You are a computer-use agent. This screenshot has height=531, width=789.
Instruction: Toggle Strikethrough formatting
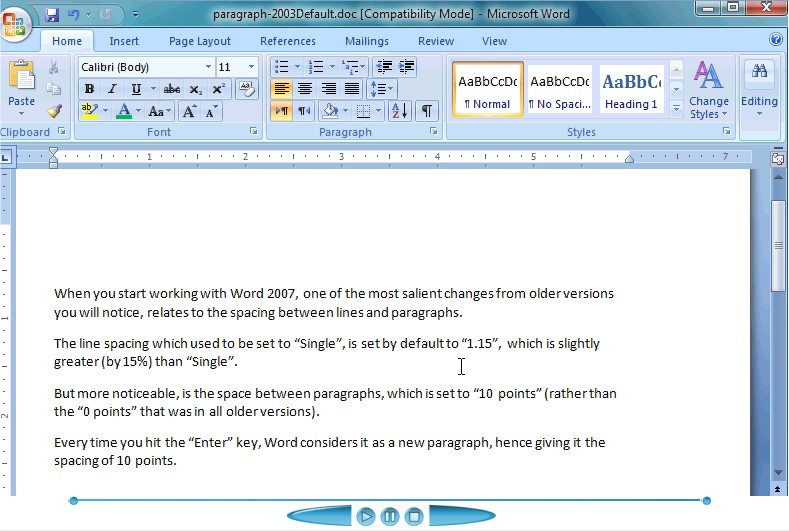tap(172, 89)
